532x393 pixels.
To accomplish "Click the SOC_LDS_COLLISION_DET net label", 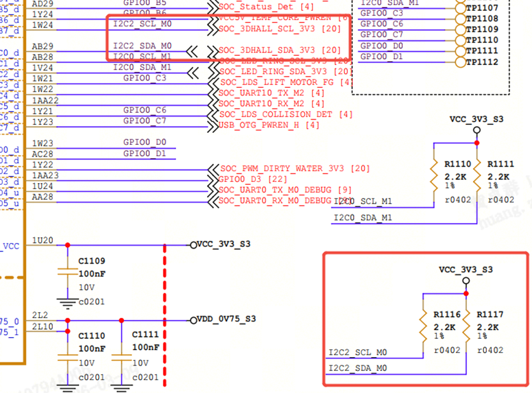I will click(286, 115).
